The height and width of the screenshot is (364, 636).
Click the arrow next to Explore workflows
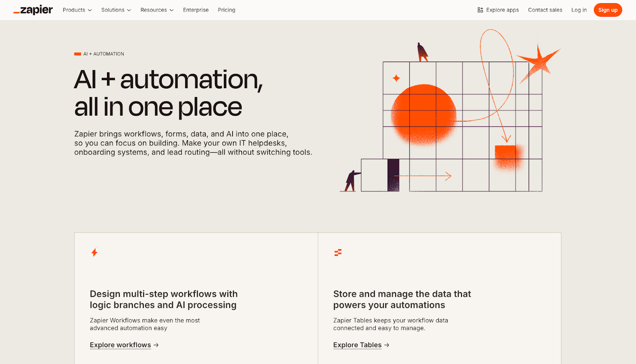[x=155, y=345]
